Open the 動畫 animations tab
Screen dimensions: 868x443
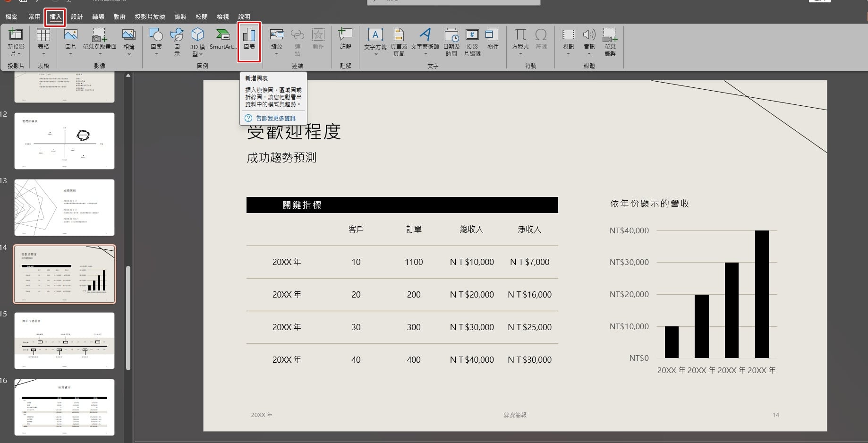(119, 17)
